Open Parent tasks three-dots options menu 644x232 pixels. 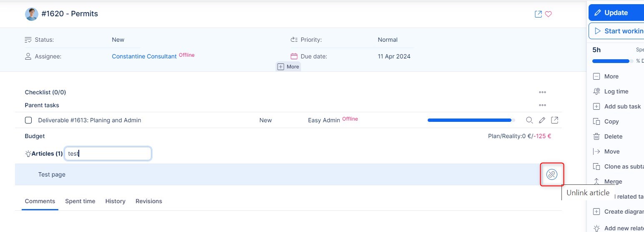(x=542, y=105)
